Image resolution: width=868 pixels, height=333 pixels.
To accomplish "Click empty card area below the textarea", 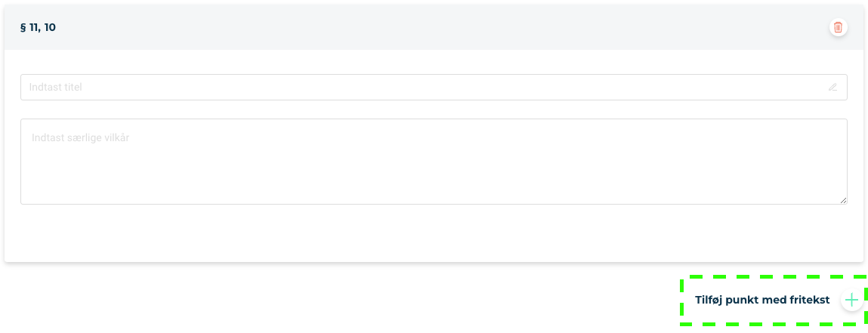I will coord(434,233).
